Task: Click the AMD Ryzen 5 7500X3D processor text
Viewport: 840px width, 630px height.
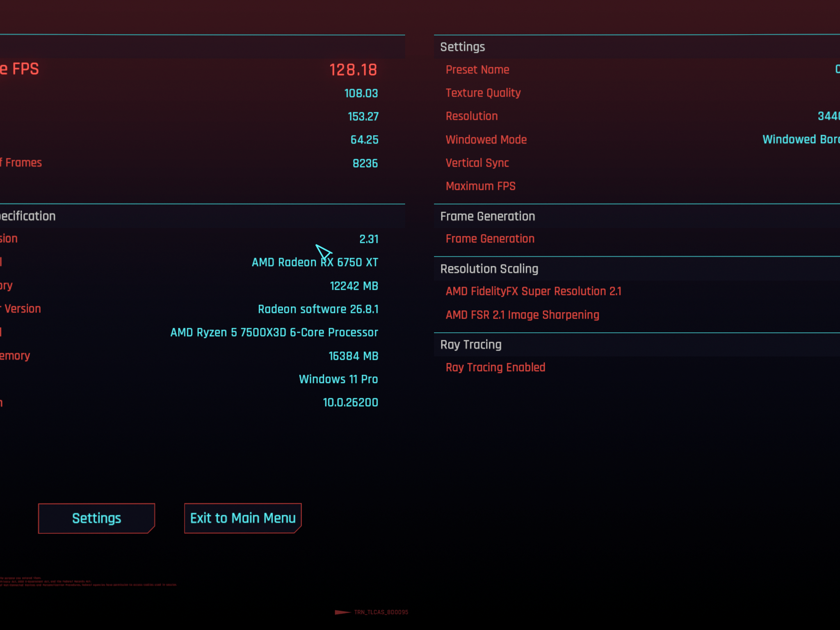Action: (x=274, y=332)
